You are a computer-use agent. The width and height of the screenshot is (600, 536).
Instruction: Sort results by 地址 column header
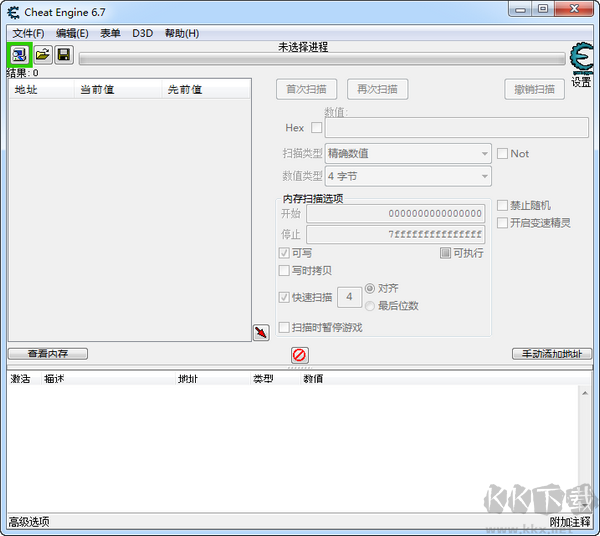click(x=41, y=90)
